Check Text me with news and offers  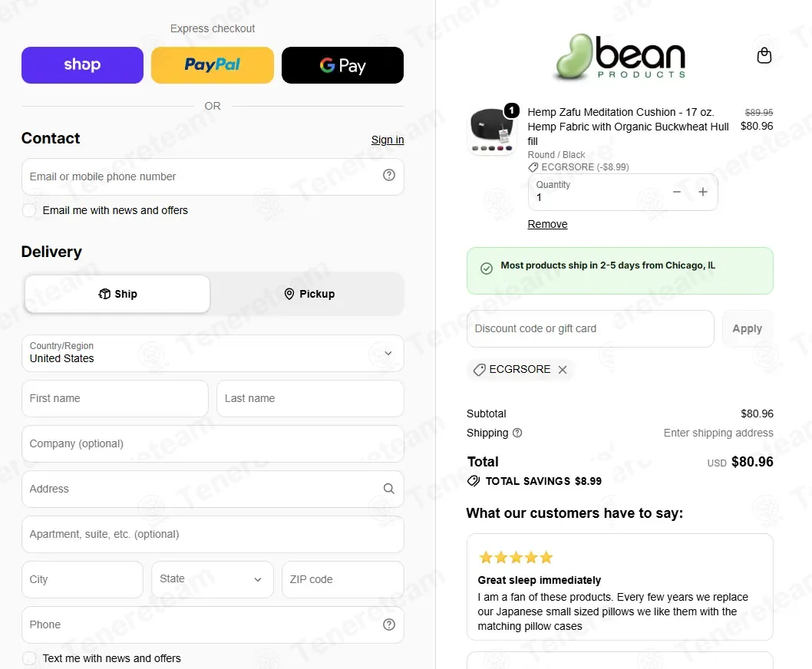(x=29, y=658)
